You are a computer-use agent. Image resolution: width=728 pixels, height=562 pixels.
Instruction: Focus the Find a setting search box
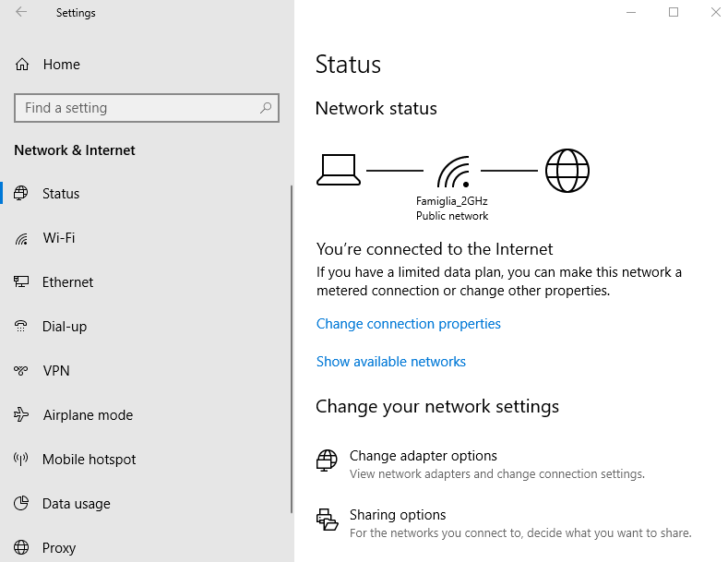(x=147, y=108)
